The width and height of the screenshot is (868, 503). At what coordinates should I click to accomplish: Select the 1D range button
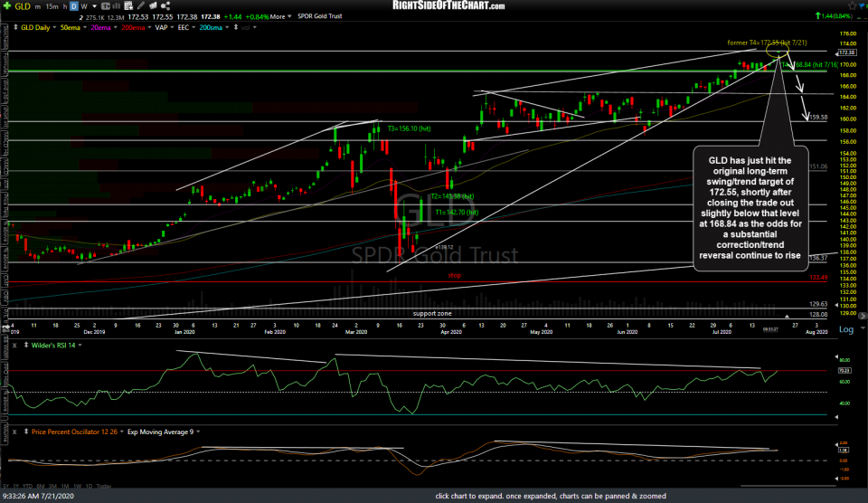[x=90, y=487]
